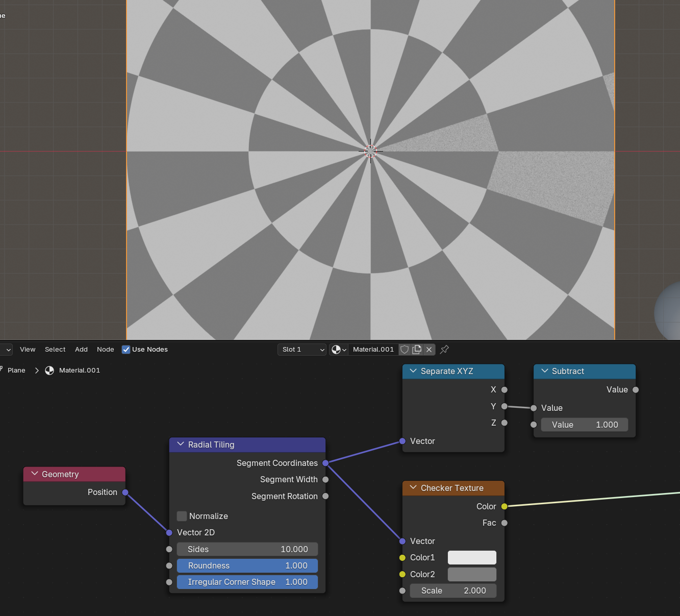The width and height of the screenshot is (680, 616).
Task: Click the Roundness slider
Action: pos(247,565)
